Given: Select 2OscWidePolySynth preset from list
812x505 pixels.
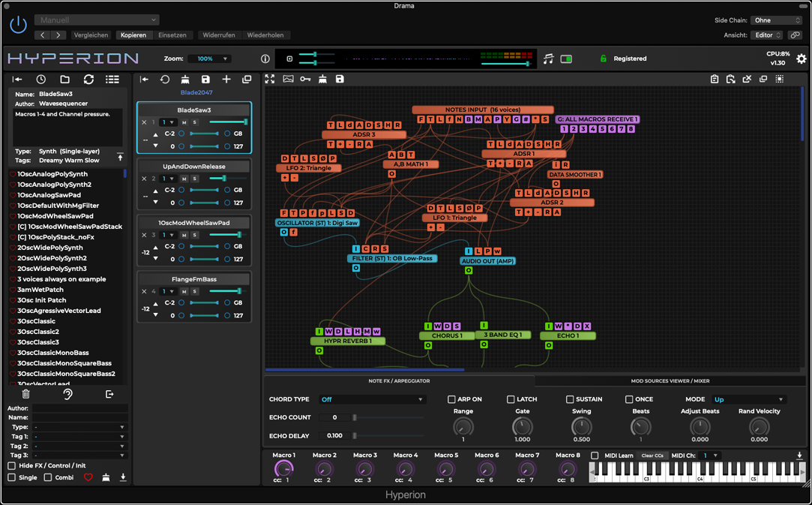Looking at the screenshot, I should [50, 248].
